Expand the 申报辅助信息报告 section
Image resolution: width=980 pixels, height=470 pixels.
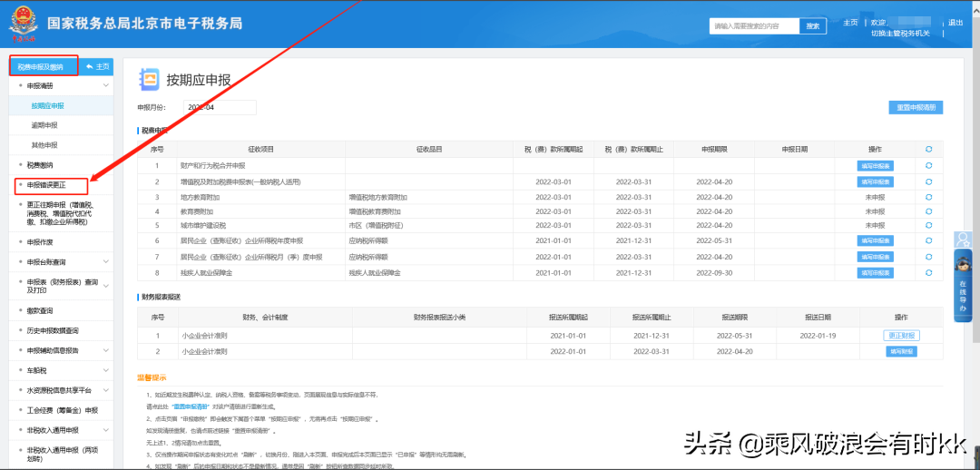tap(105, 350)
